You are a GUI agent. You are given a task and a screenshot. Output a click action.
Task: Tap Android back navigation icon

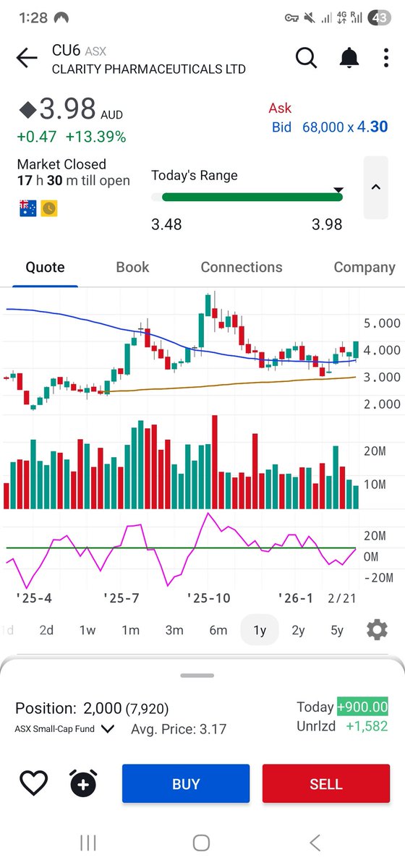coord(315,842)
